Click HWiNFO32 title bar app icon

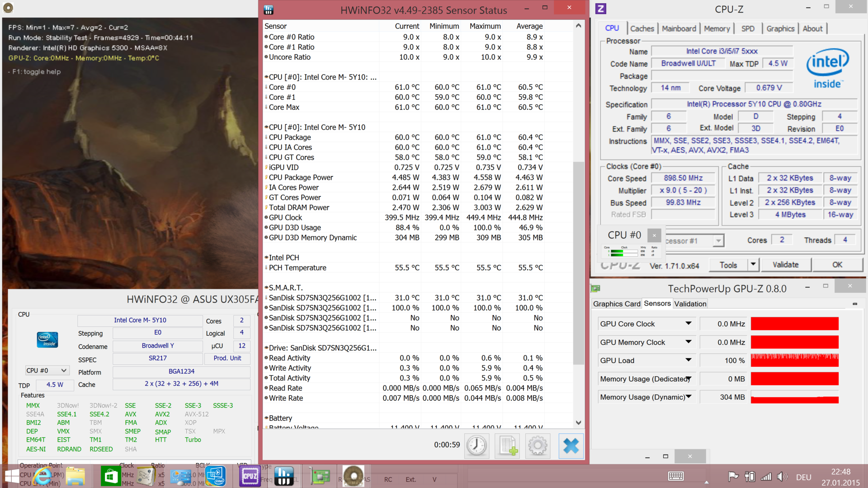[269, 9]
